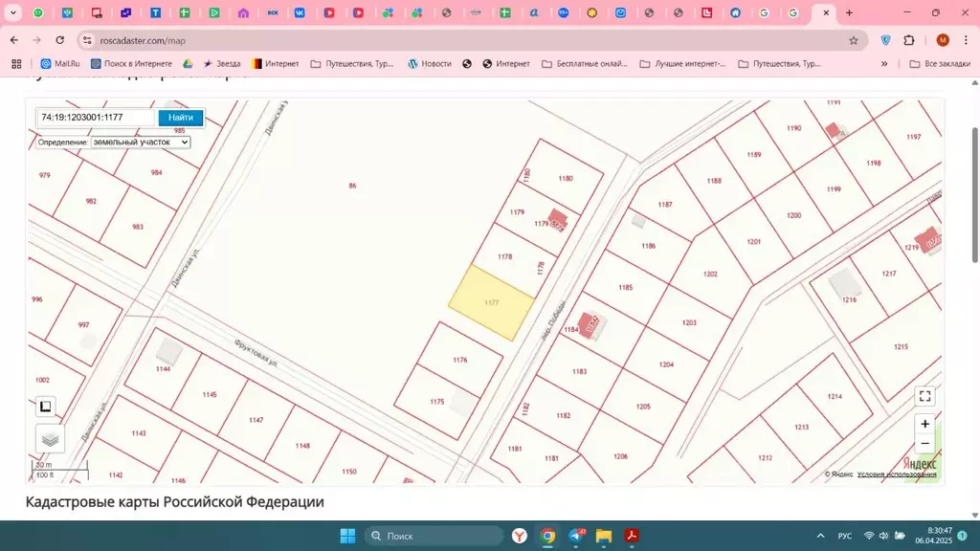Open the Mail.Ru bookmark
Viewport: 980px width, 551px height.
point(60,64)
